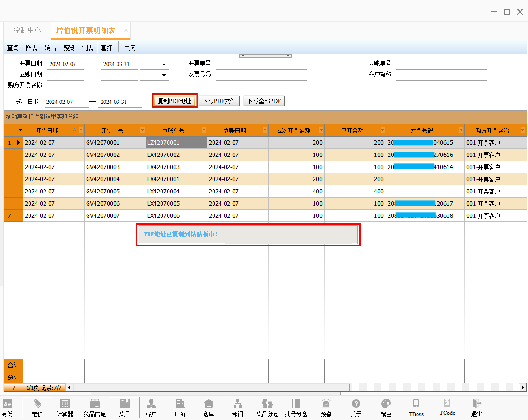Image resolution: width=528 pixels, height=420 pixels.
Task: Click the 立账单号 input field
Action: 441,64
